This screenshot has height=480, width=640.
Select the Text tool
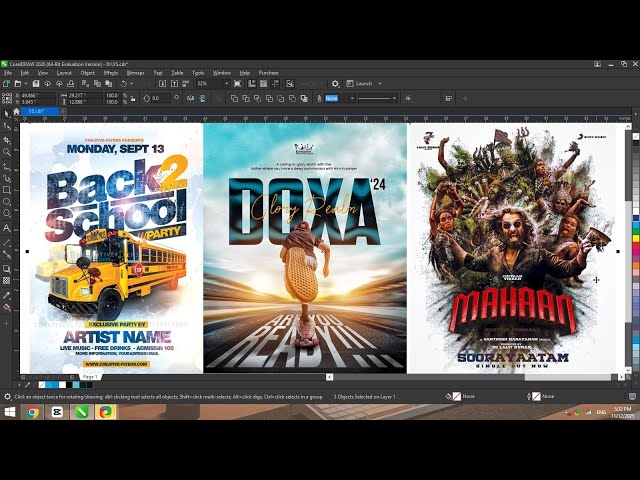point(7,228)
